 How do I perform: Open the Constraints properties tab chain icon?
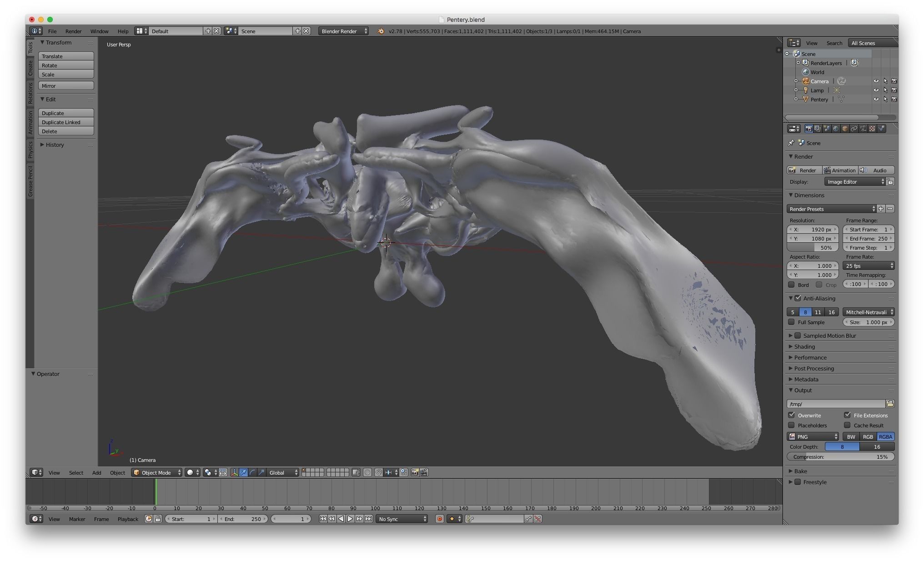pyautogui.click(x=854, y=129)
